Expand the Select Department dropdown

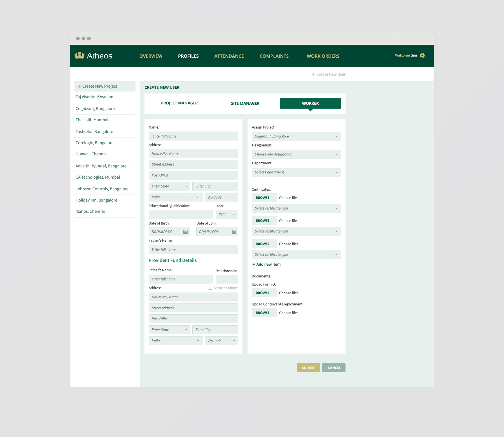click(296, 172)
